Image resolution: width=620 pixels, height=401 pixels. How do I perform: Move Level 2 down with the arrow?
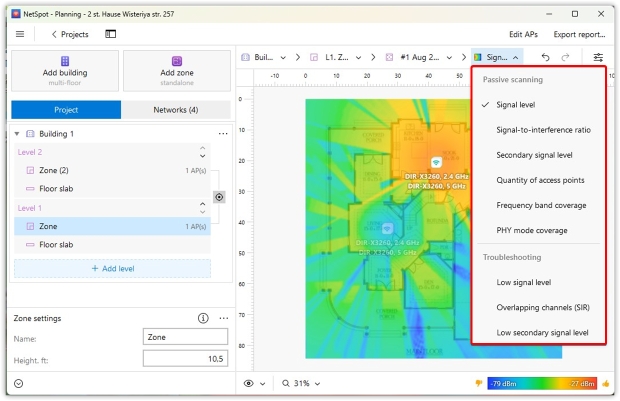tap(202, 156)
